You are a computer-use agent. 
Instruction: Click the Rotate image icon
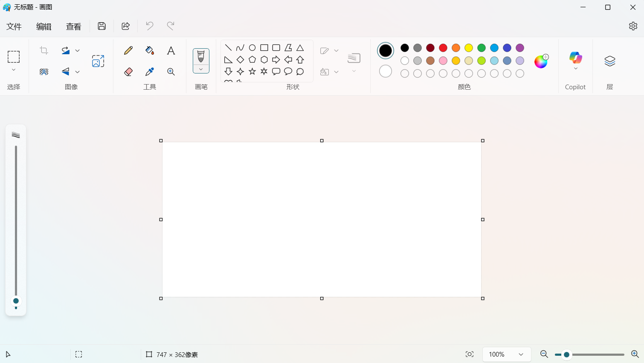(65, 50)
